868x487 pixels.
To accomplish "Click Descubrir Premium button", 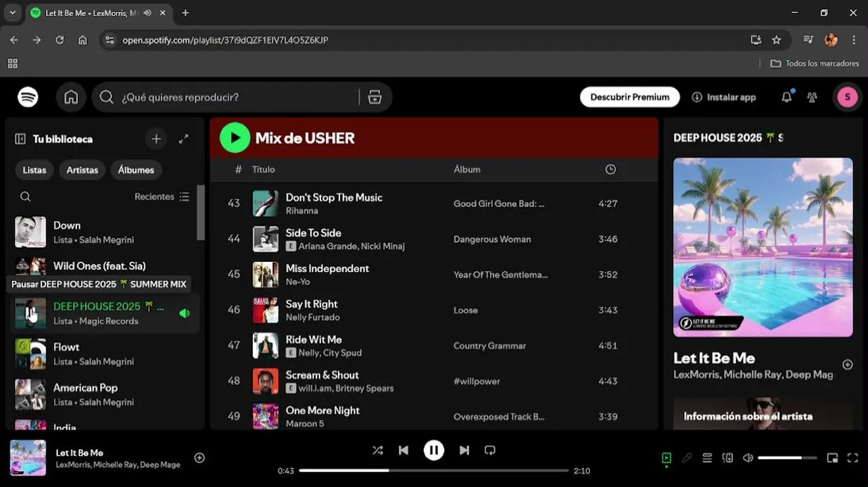I will point(629,97).
